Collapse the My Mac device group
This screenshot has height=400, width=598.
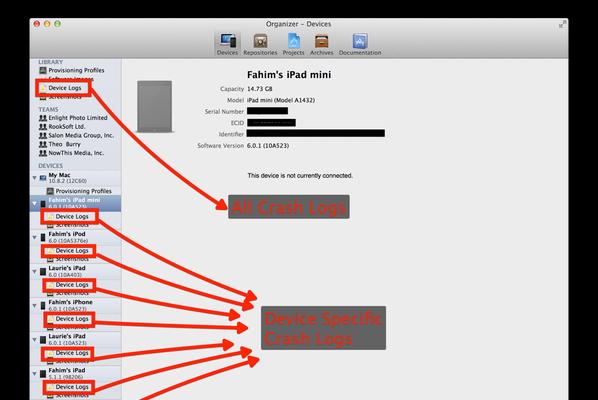click(35, 178)
